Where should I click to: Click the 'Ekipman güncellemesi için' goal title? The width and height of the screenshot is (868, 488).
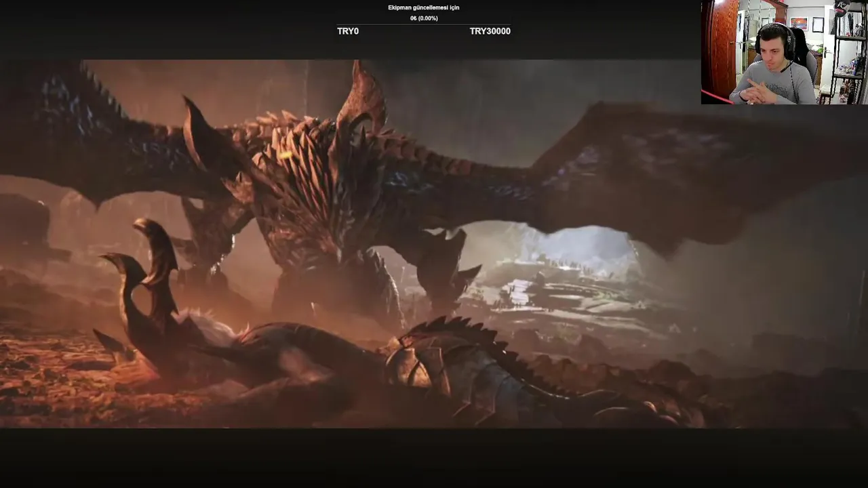424,7
